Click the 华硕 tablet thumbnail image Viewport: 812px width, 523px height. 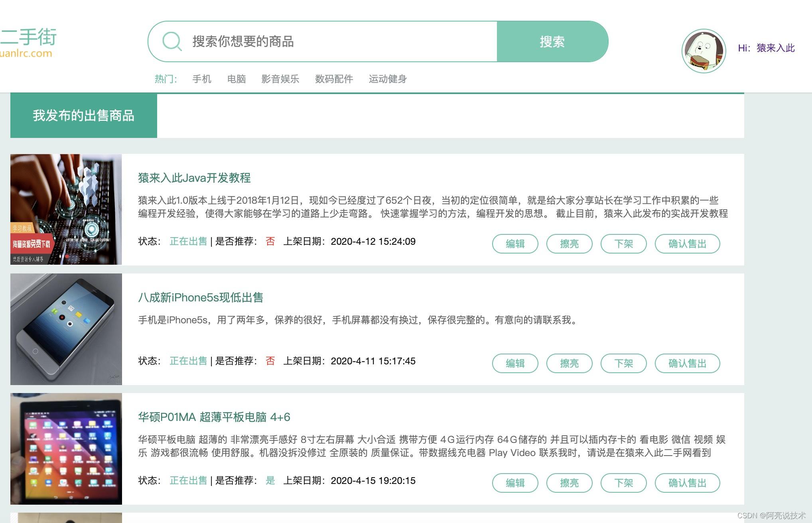[x=66, y=448]
